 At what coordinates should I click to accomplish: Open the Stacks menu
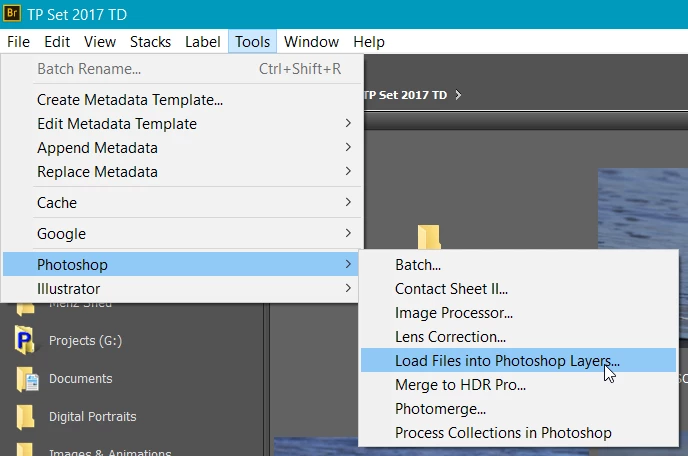coord(150,42)
